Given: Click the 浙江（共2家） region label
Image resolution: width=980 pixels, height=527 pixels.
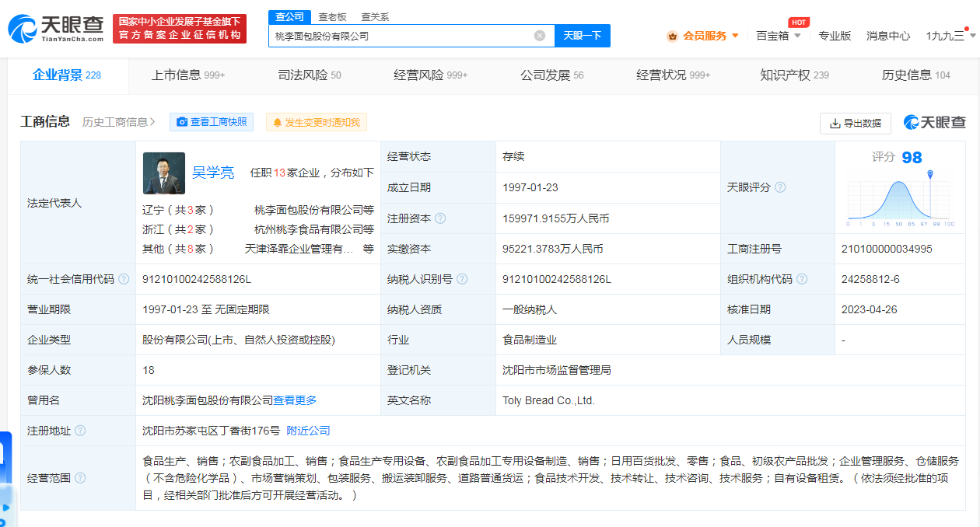Looking at the screenshot, I should pyautogui.click(x=178, y=229).
